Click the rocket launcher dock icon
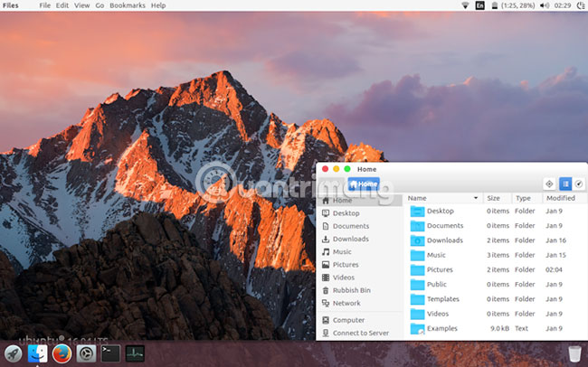Image resolution: width=588 pixels, height=367 pixels. click(13, 353)
